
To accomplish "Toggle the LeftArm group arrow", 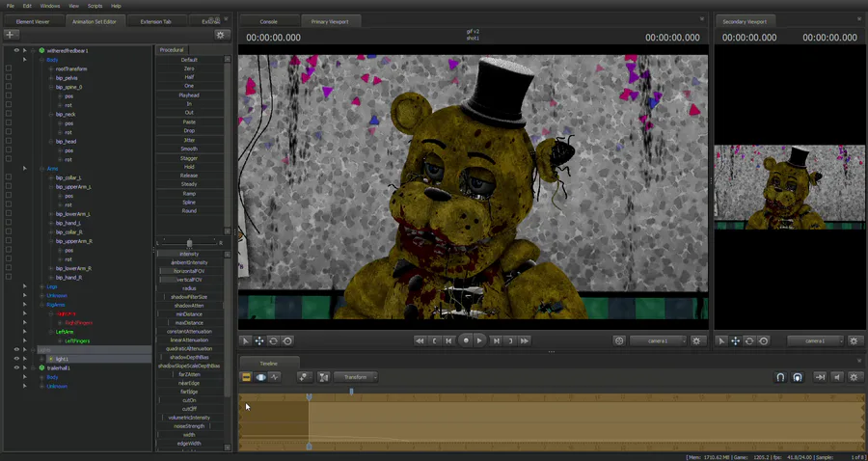I will [x=25, y=332].
